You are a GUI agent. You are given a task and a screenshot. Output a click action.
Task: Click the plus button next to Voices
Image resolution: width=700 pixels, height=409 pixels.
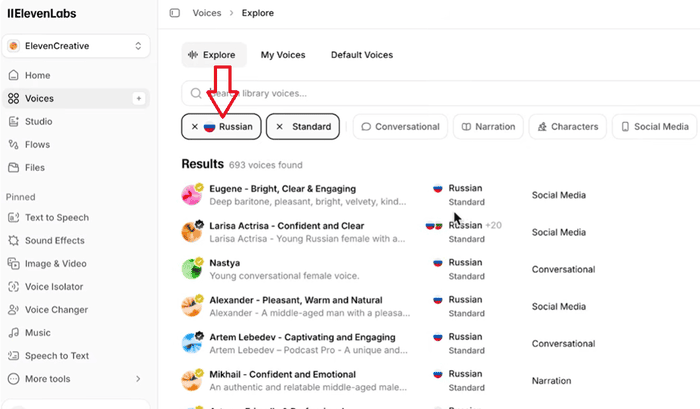(139, 98)
